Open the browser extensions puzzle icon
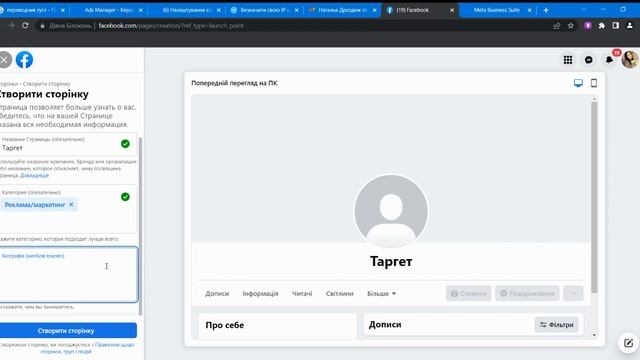 (602, 26)
